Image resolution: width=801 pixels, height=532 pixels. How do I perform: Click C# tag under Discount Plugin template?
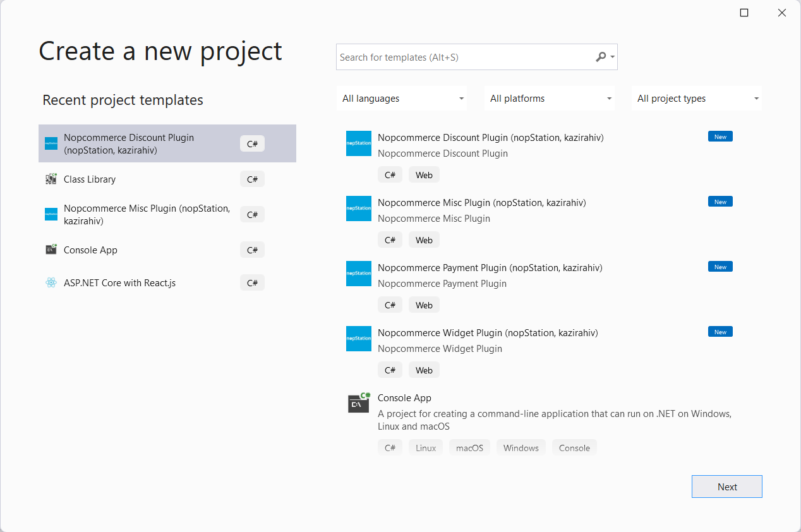coord(390,175)
